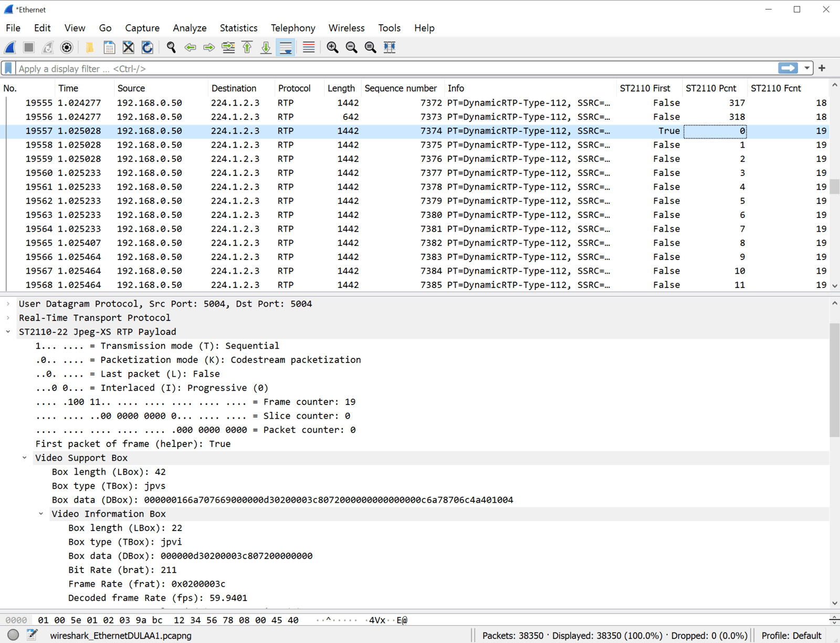Image resolution: width=840 pixels, height=643 pixels.
Task: Open the display filter history dropdown
Action: click(807, 68)
